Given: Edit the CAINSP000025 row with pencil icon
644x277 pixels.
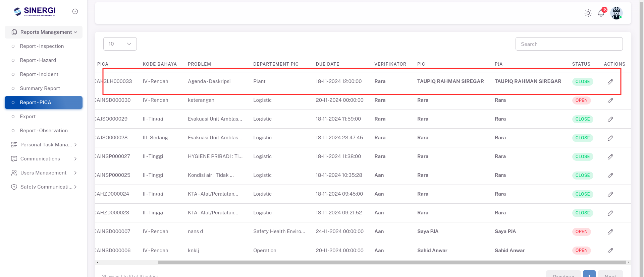Looking at the screenshot, I should click(x=610, y=176).
